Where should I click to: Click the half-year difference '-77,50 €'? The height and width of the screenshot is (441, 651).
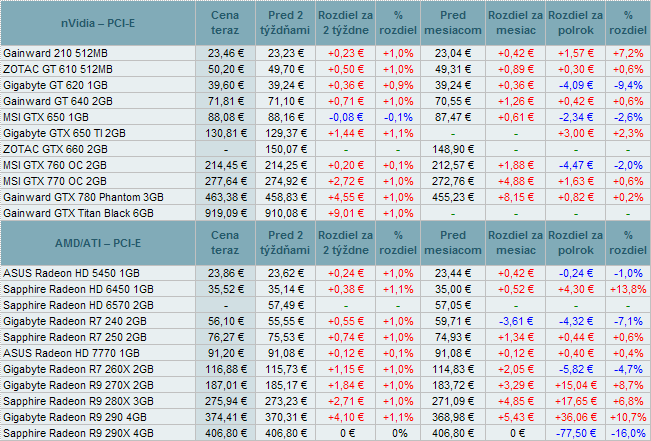[x=576, y=433]
